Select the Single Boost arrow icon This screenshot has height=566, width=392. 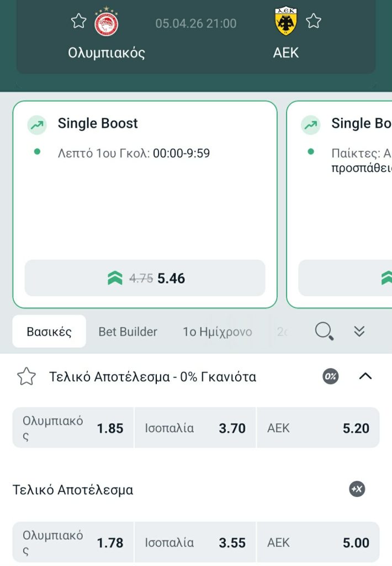(x=36, y=125)
